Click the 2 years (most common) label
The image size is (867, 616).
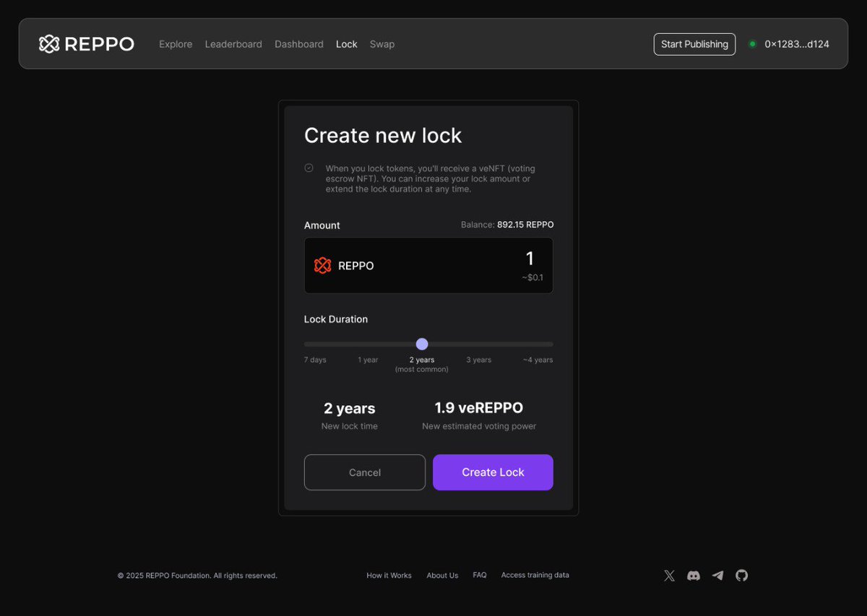point(422,364)
